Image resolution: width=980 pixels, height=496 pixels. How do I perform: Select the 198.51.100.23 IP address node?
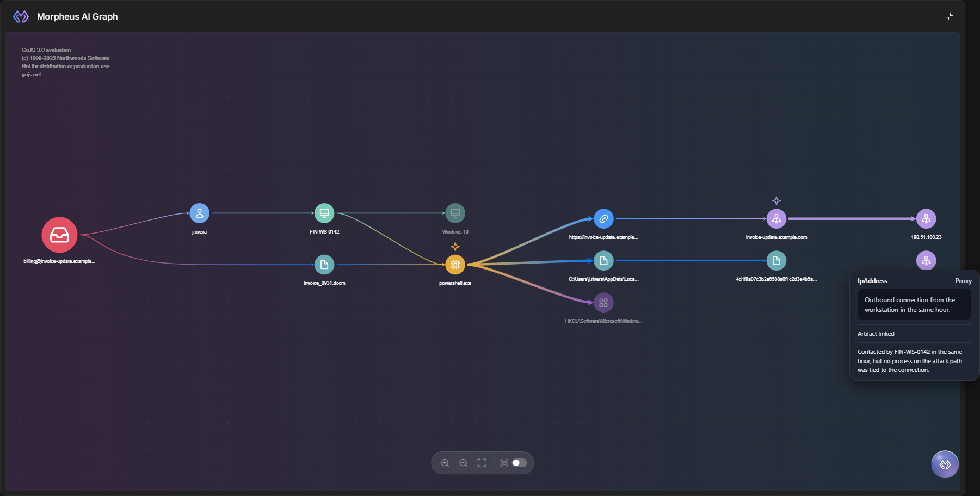[x=926, y=219]
